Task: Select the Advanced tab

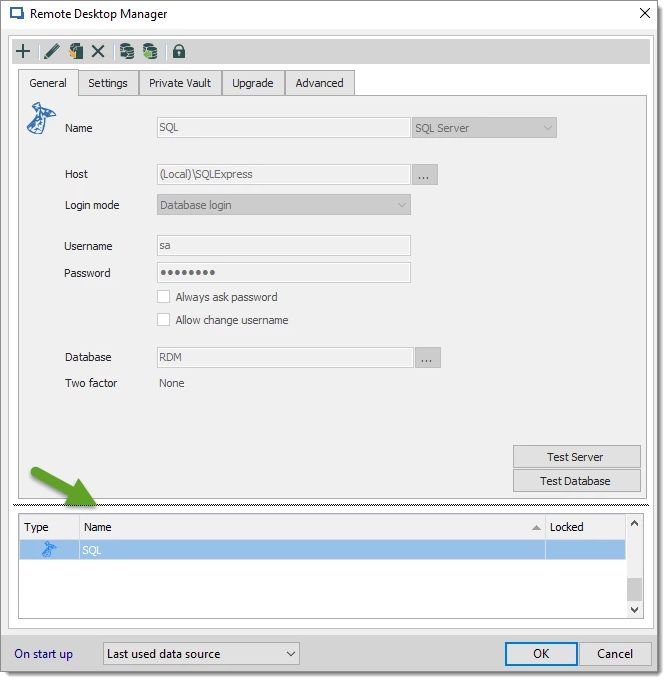Action: [x=320, y=83]
